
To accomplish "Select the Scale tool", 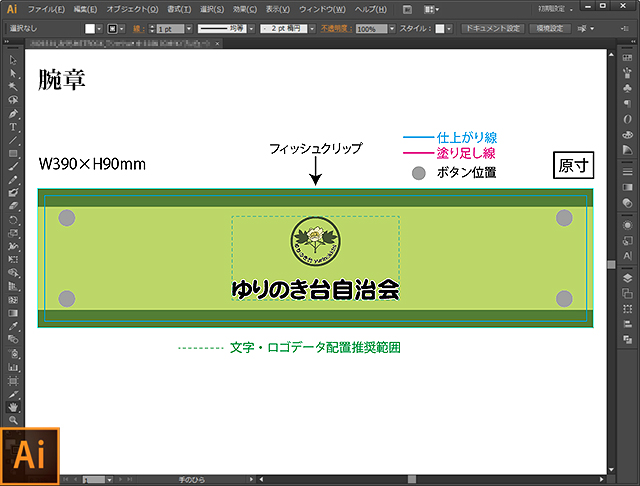I will [x=13, y=233].
